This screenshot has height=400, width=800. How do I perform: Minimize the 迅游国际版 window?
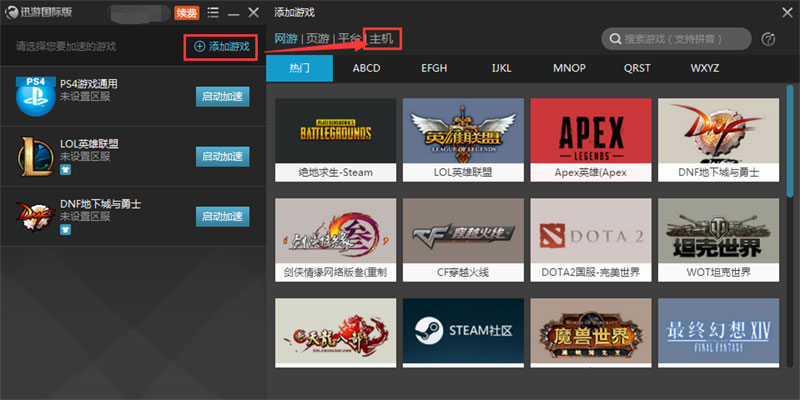pyautogui.click(x=234, y=14)
